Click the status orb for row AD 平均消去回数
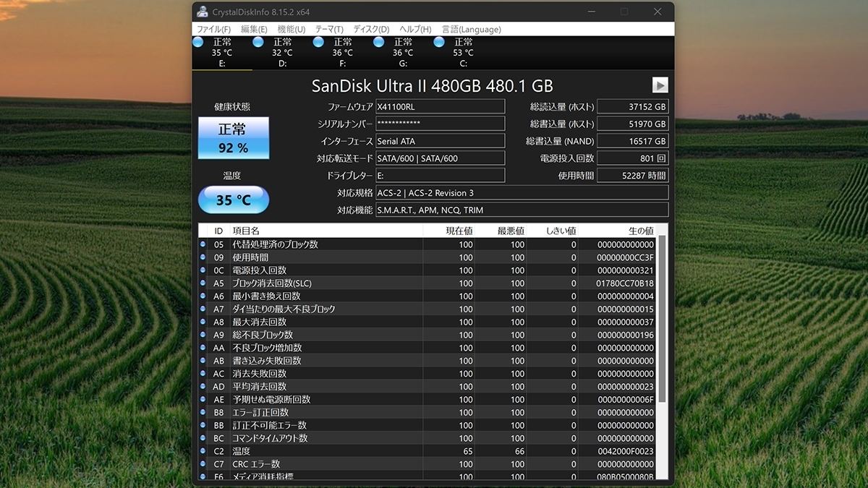 point(203,387)
